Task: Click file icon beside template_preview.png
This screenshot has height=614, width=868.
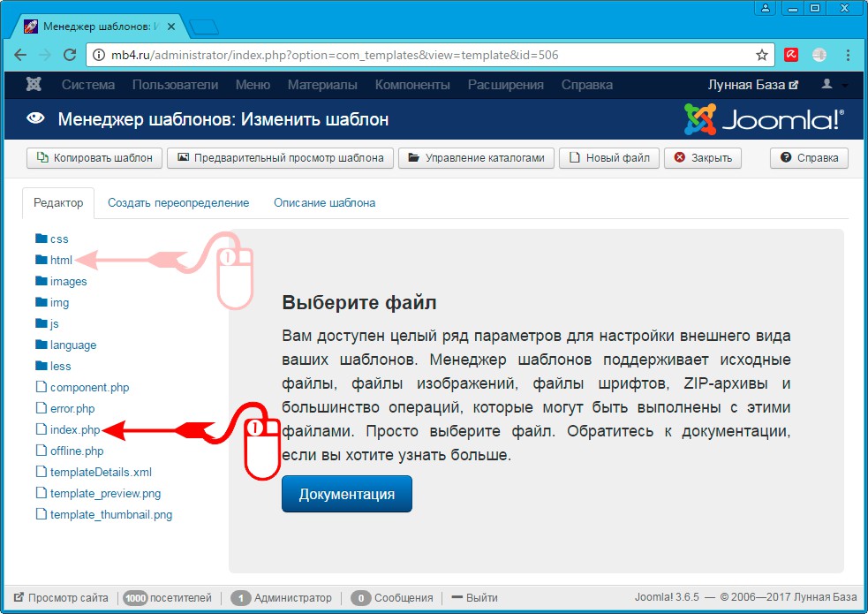Action: (x=41, y=493)
